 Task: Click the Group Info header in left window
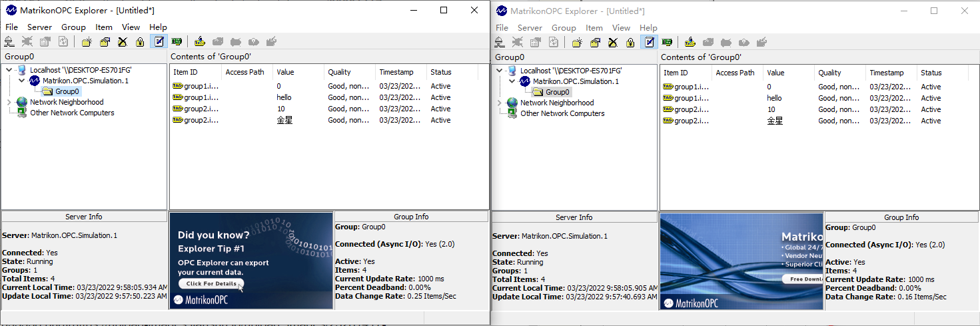tap(412, 217)
